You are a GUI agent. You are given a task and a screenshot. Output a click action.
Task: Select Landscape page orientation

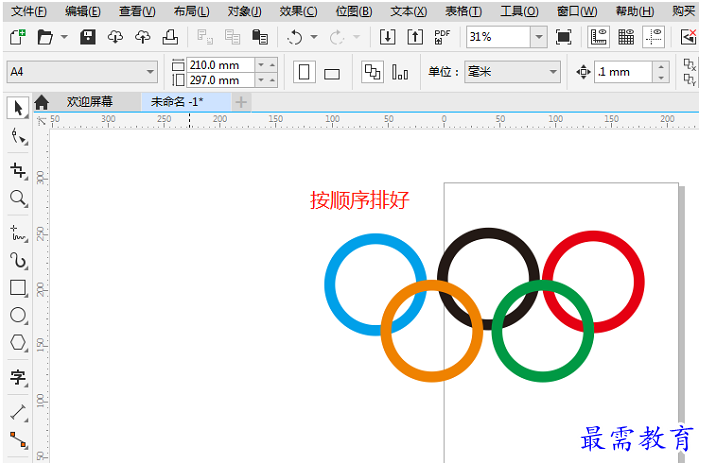click(x=332, y=73)
